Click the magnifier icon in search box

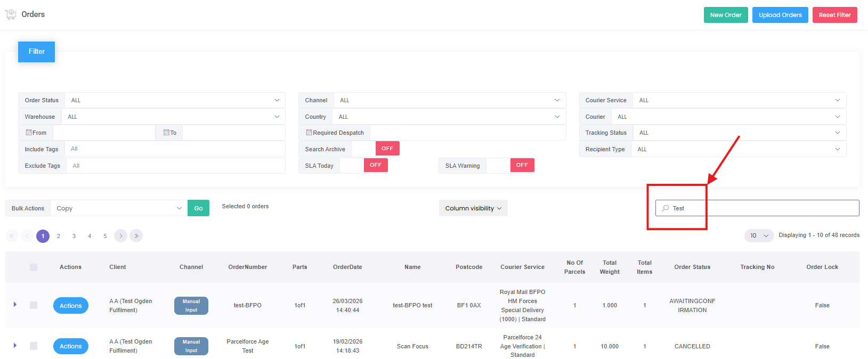pyautogui.click(x=666, y=208)
